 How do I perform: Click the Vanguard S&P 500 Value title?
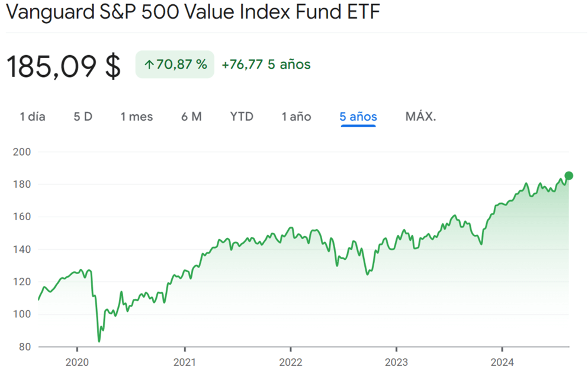pyautogui.click(x=192, y=13)
